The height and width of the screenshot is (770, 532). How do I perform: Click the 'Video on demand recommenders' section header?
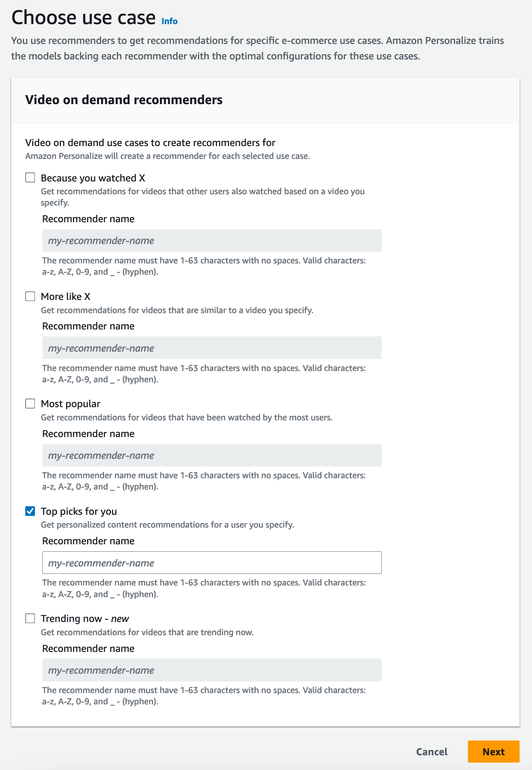pyautogui.click(x=123, y=100)
